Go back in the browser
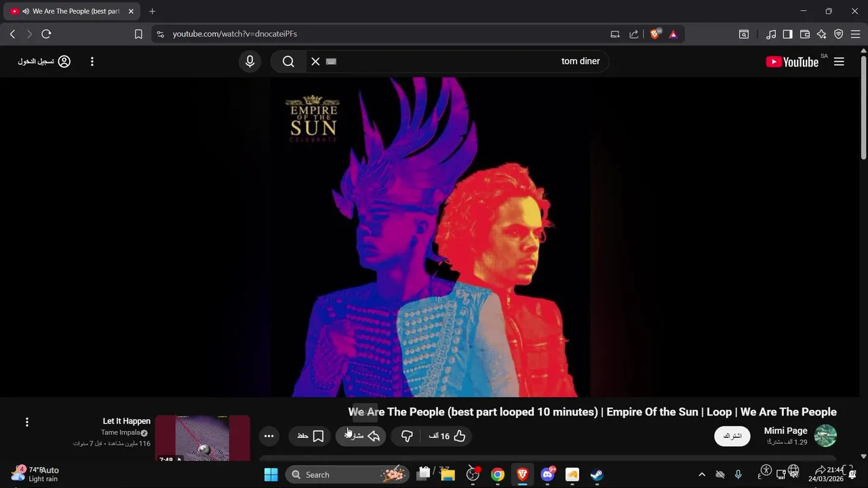Viewport: 868px width, 488px height. point(12,34)
